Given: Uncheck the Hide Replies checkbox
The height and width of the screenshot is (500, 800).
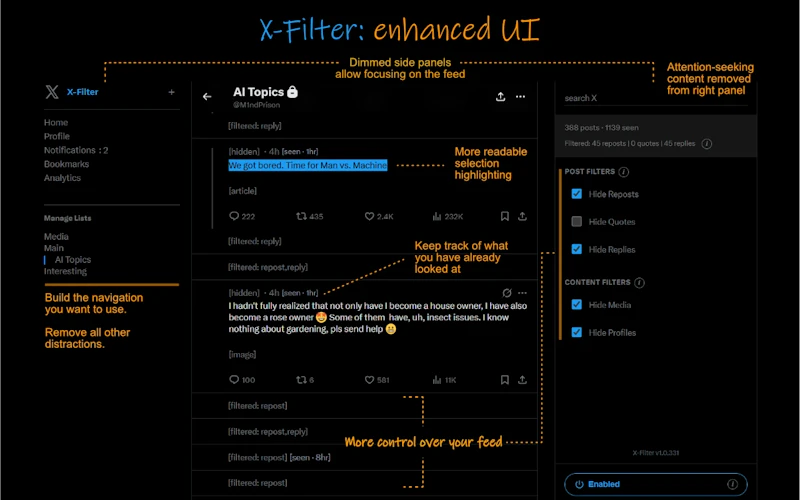Looking at the screenshot, I should click(577, 249).
